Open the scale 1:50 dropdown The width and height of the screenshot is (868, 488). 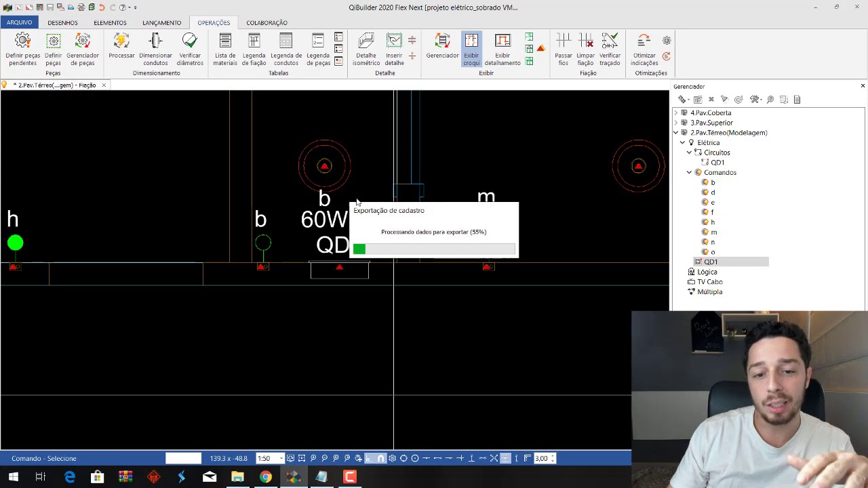(281, 458)
